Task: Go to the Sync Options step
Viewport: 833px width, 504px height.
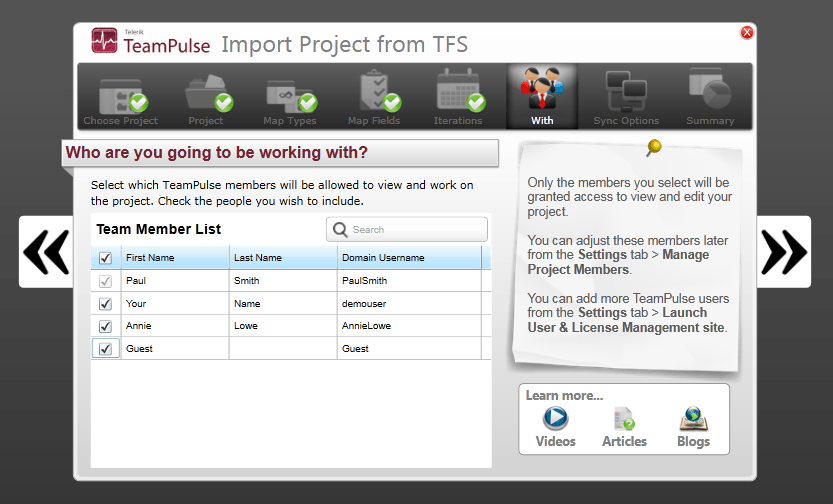Action: tap(626, 98)
